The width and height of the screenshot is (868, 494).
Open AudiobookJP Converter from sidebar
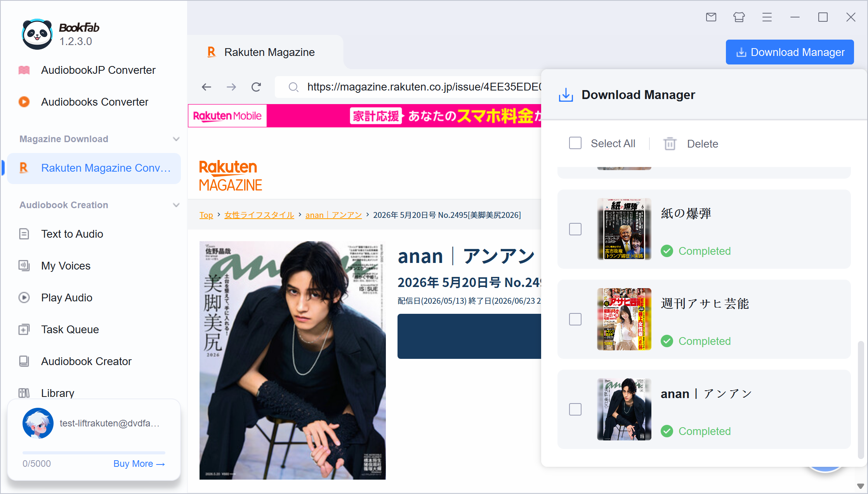click(x=94, y=70)
